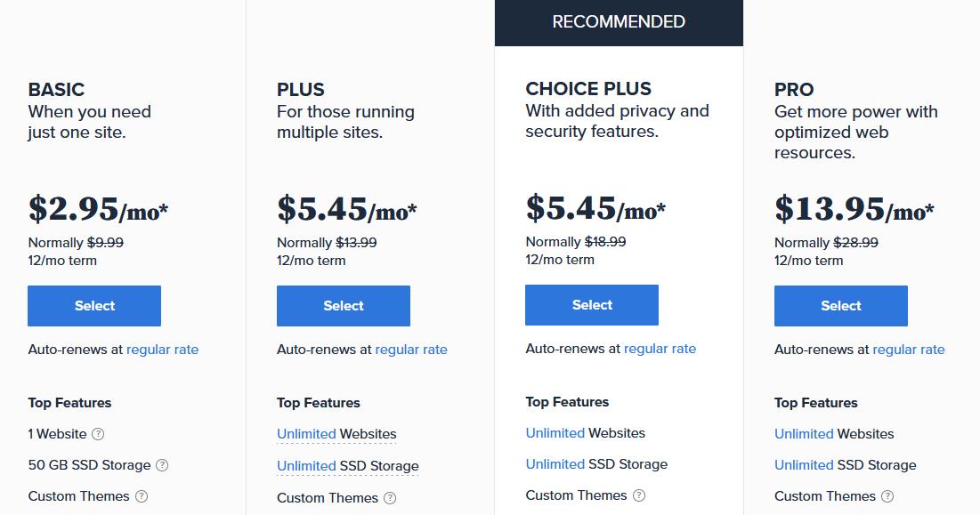Click Unlimited Websites in Plus plan
Image resolution: width=980 pixels, height=515 pixels.
click(336, 434)
